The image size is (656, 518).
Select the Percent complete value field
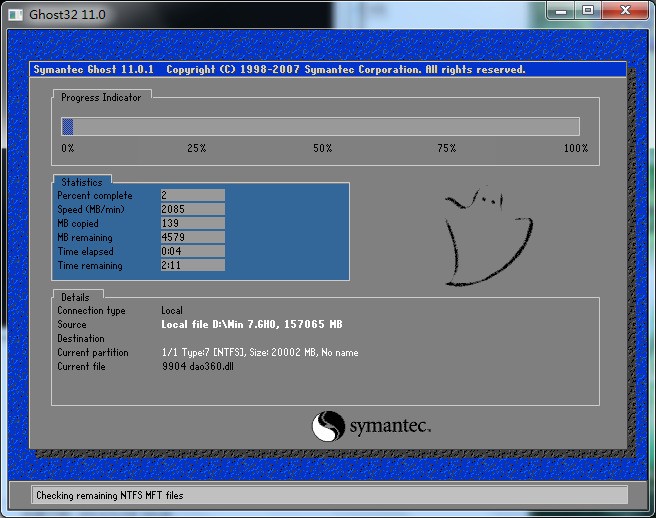click(192, 196)
